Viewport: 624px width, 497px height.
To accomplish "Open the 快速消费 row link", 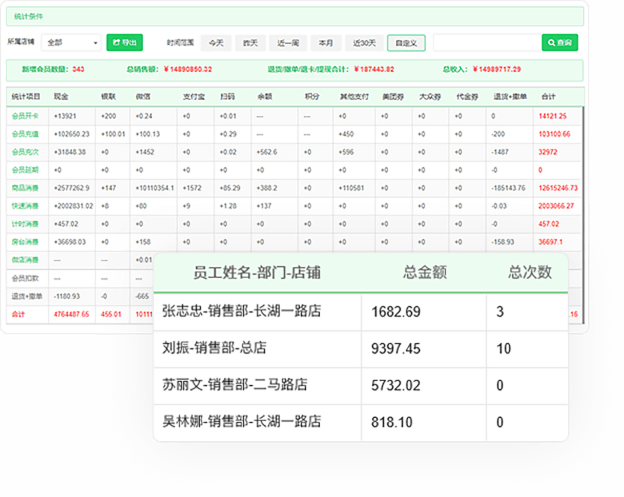I will (x=25, y=205).
